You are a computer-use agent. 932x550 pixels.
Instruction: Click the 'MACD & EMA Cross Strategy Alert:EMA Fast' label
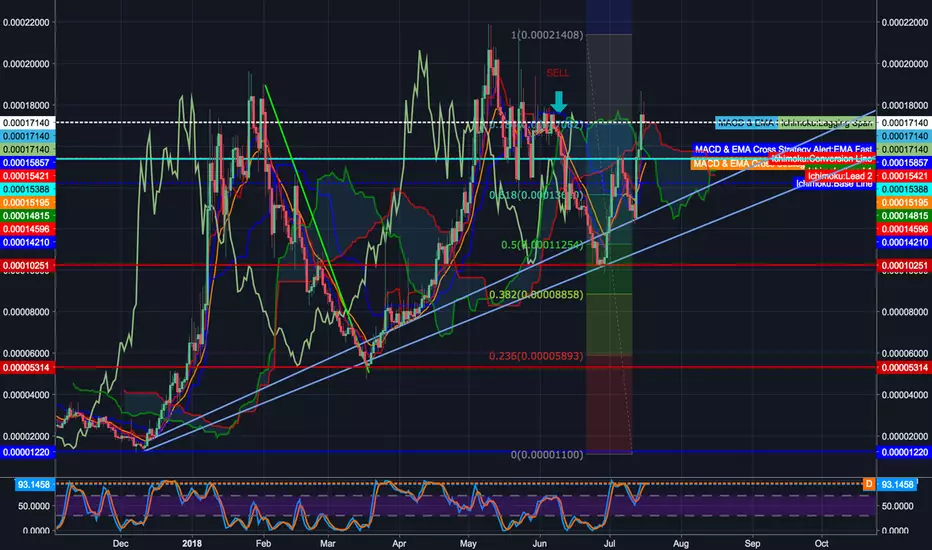[783, 149]
